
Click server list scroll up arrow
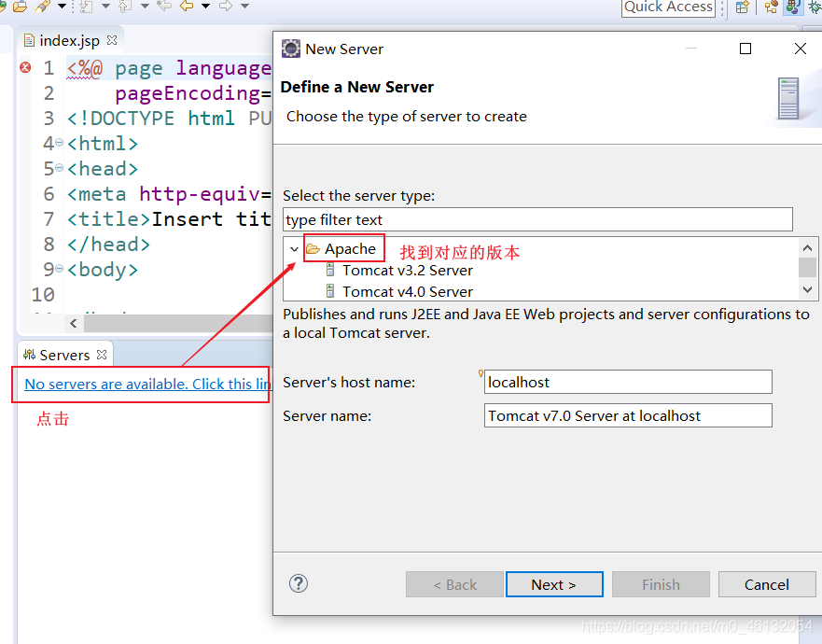point(807,247)
